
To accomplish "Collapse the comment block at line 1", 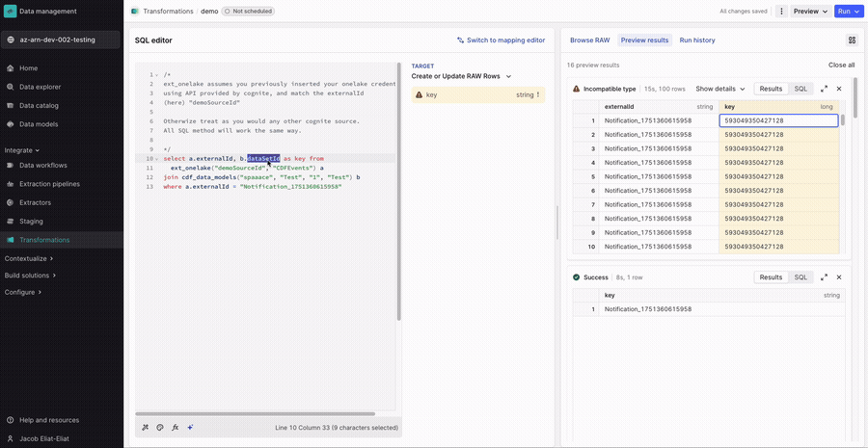I will 156,75.
